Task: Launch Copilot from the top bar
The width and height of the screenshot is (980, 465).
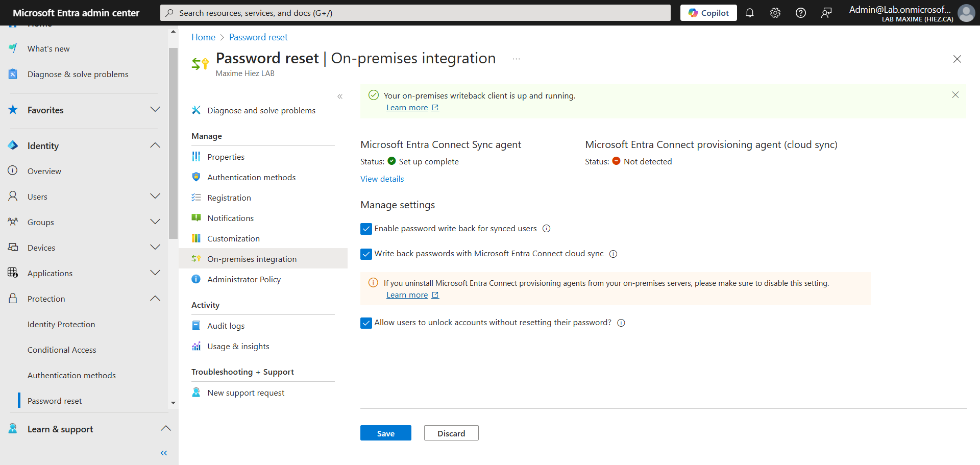Action: pos(708,13)
